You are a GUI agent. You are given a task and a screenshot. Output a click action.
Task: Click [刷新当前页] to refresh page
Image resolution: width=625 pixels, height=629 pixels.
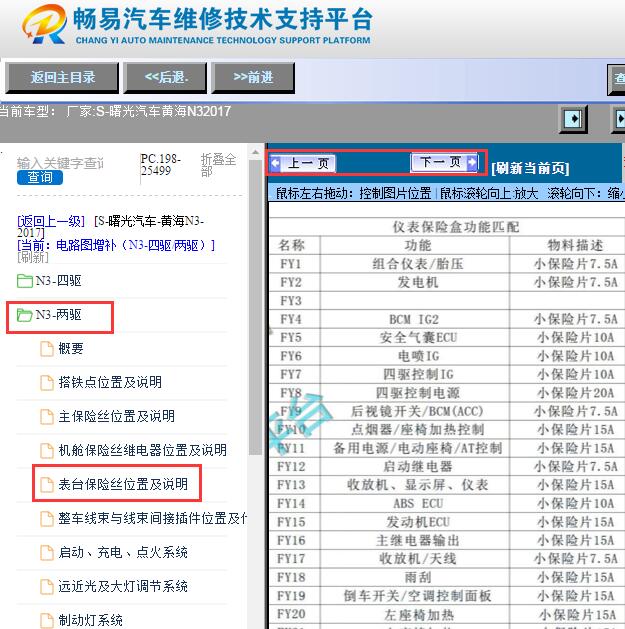[530, 168]
